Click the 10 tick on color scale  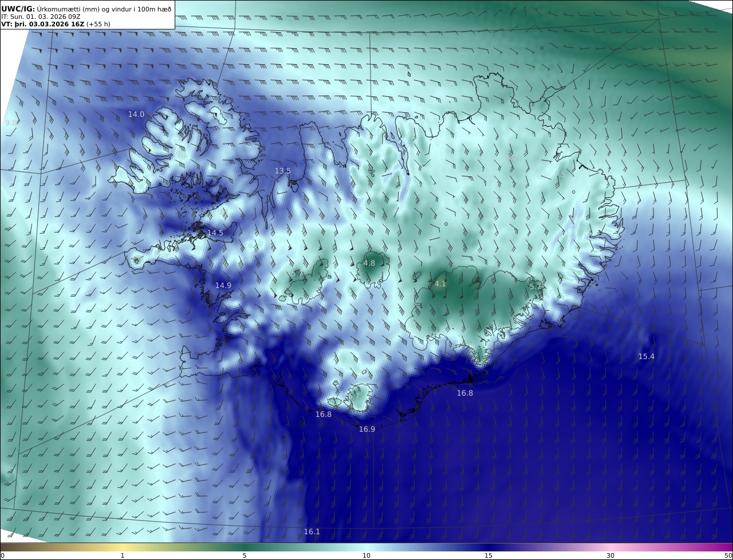pyautogui.click(x=366, y=555)
